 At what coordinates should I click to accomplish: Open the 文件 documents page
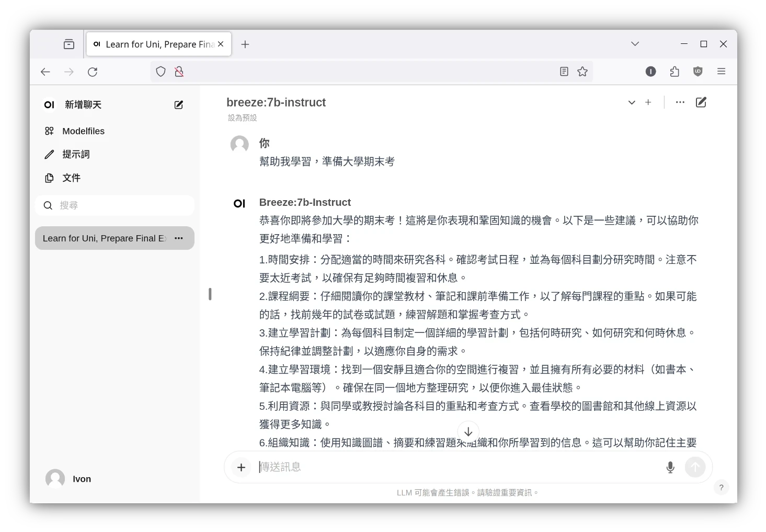(71, 178)
